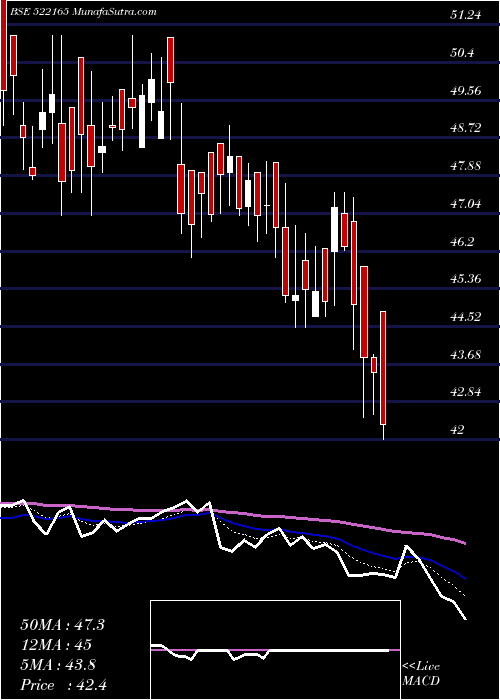Select the 45.36 price axis label
Screen dimensions: 500x700
pyautogui.click(x=466, y=280)
